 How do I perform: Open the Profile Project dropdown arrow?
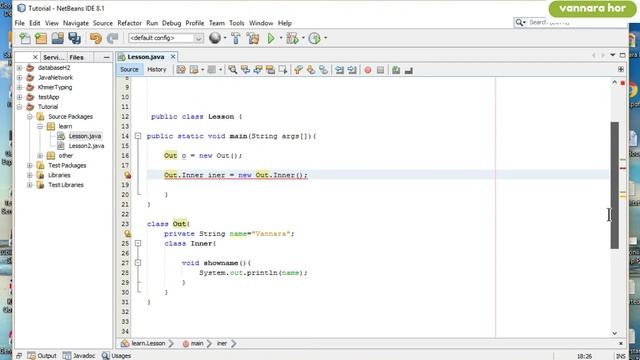[x=325, y=38]
